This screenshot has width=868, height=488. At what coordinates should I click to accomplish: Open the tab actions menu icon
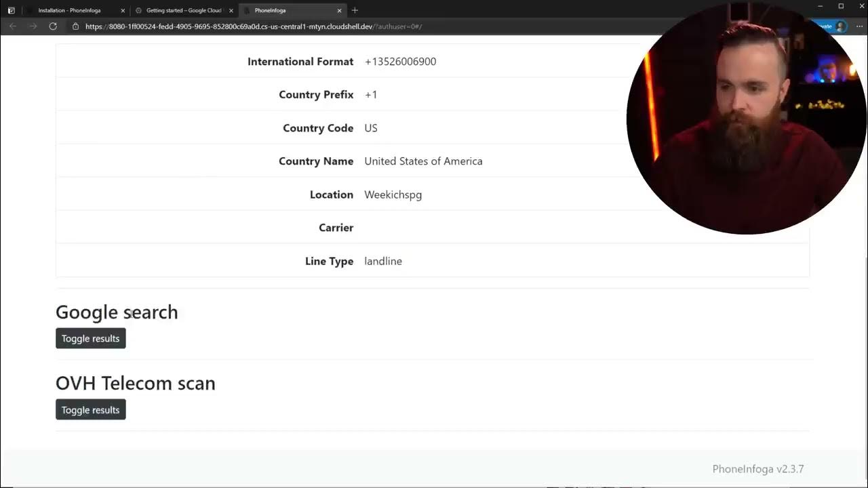tap(11, 10)
